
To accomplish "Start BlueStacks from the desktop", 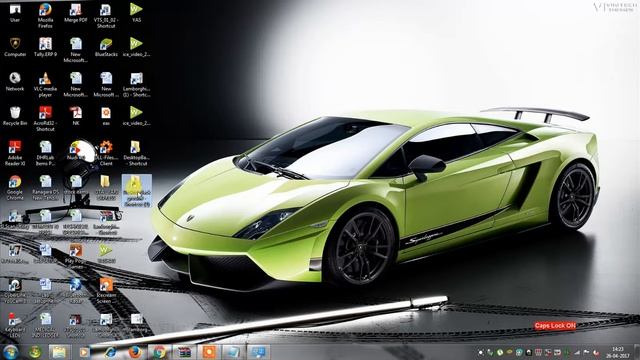I will coord(106,47).
